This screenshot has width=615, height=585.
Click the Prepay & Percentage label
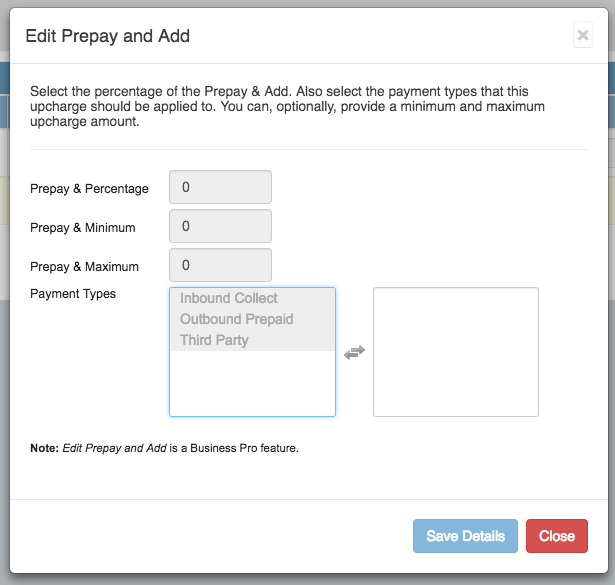point(89,189)
